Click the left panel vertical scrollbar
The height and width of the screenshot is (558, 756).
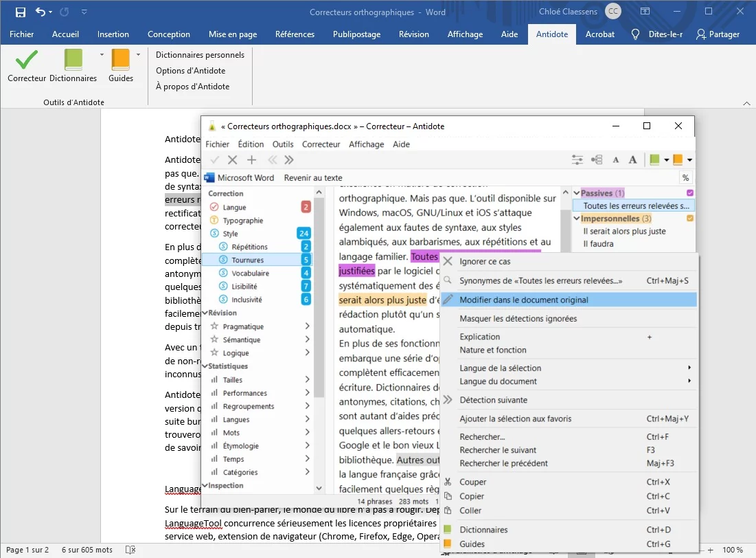(319, 298)
